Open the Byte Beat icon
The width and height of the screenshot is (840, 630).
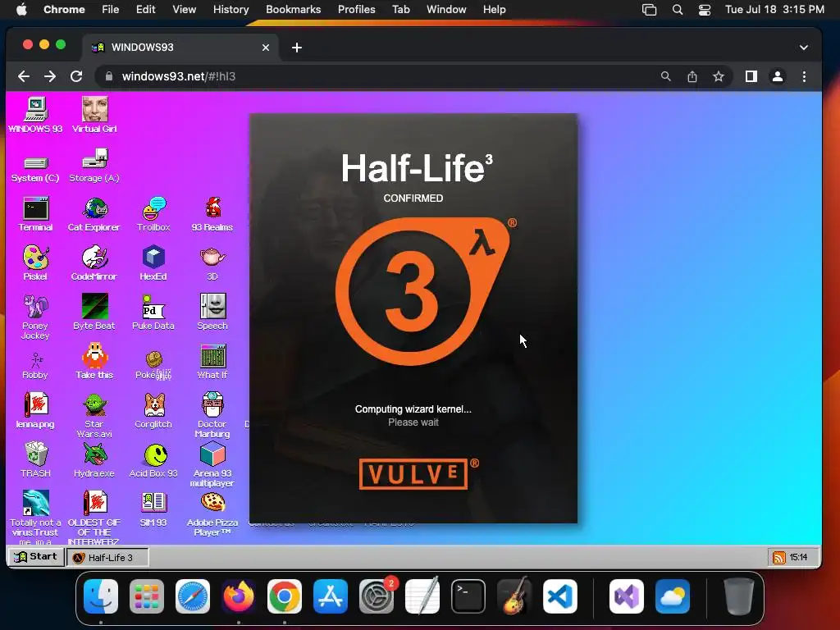pos(94,312)
